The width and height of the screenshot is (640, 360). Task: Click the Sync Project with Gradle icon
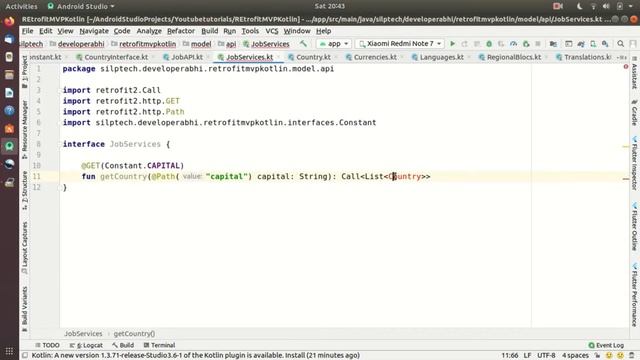pyautogui.click(x=581, y=44)
